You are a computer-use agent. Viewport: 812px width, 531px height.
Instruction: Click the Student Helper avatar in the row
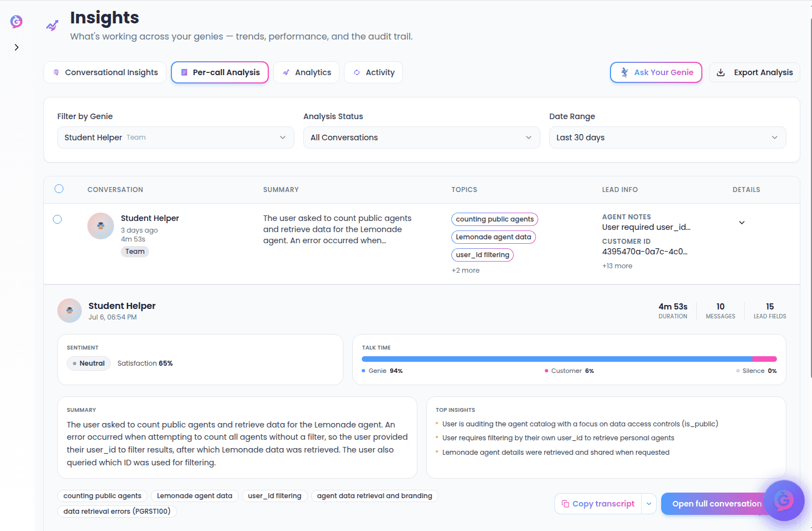(x=101, y=226)
